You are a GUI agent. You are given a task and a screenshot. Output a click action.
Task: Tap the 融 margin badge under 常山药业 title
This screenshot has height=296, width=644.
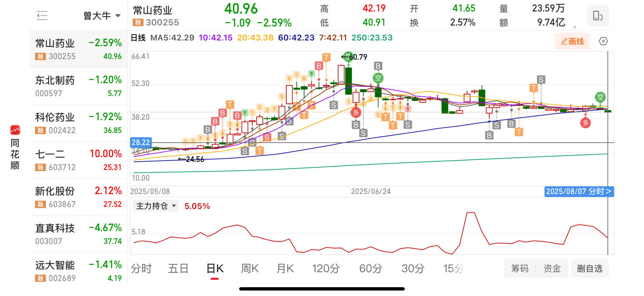coord(138,23)
